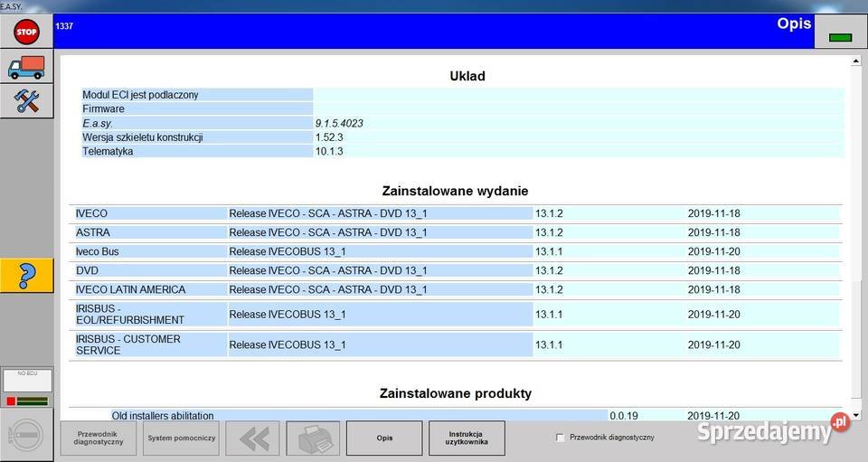Select 'Old installers abilitation' product row
This screenshot has height=462, width=868.
tap(456, 416)
